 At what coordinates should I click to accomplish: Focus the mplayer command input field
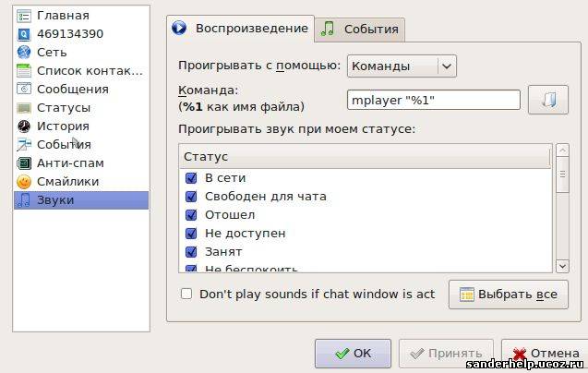click(x=434, y=100)
